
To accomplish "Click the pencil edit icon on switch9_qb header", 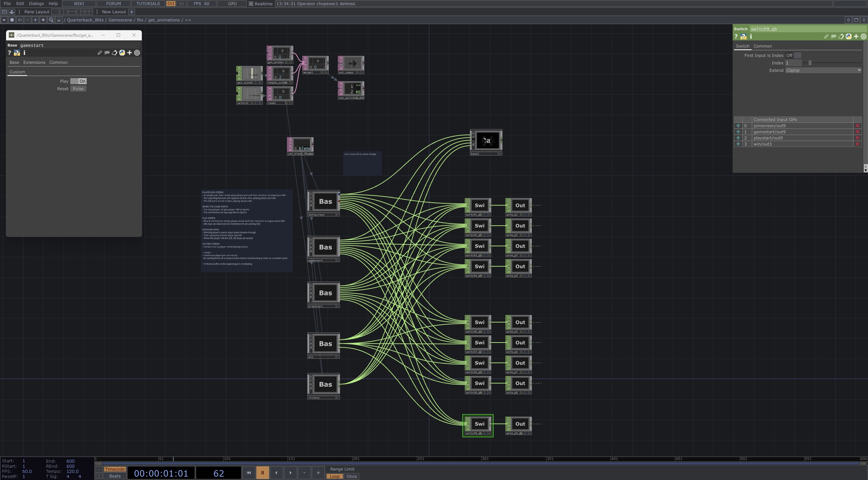I will click(827, 36).
